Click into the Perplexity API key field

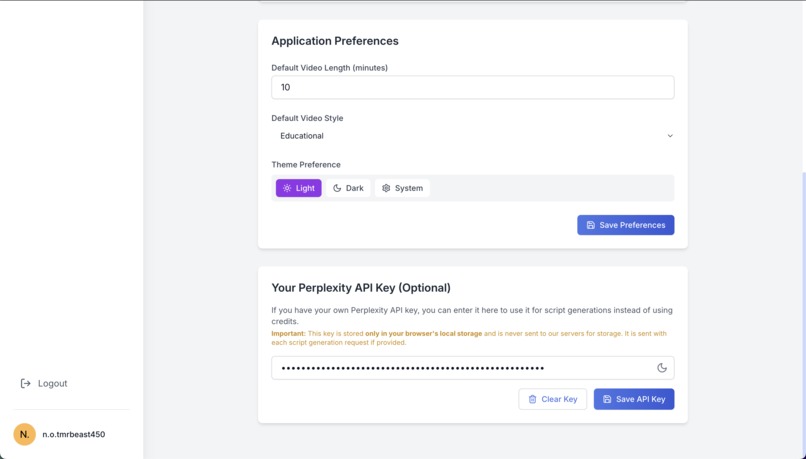(x=460, y=368)
